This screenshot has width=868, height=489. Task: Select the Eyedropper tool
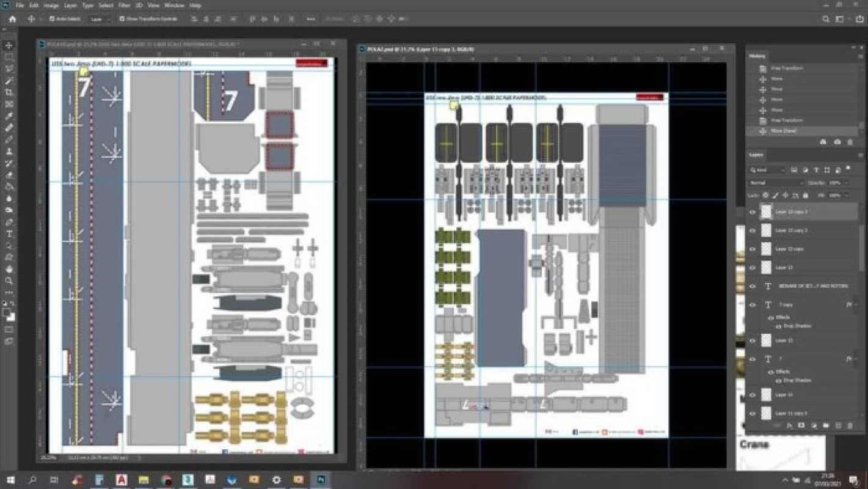pos(9,116)
